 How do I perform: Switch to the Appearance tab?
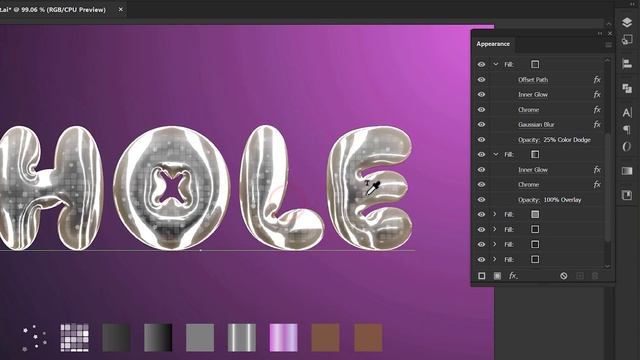(x=493, y=44)
